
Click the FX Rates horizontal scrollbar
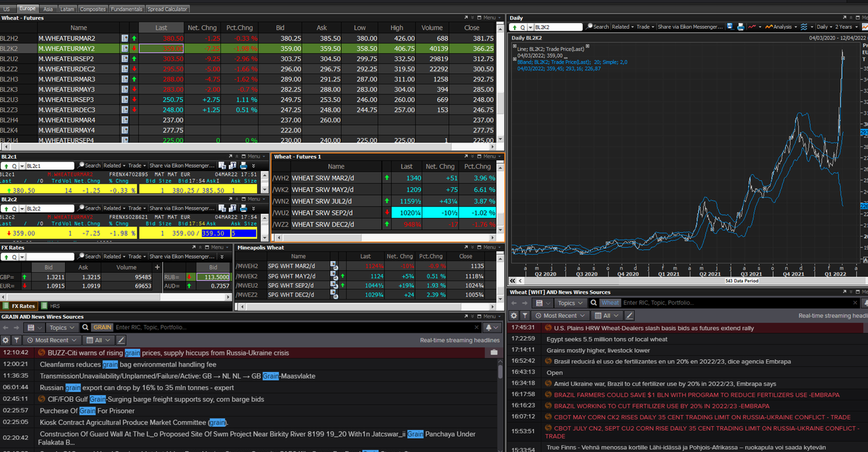pyautogui.click(x=115, y=297)
